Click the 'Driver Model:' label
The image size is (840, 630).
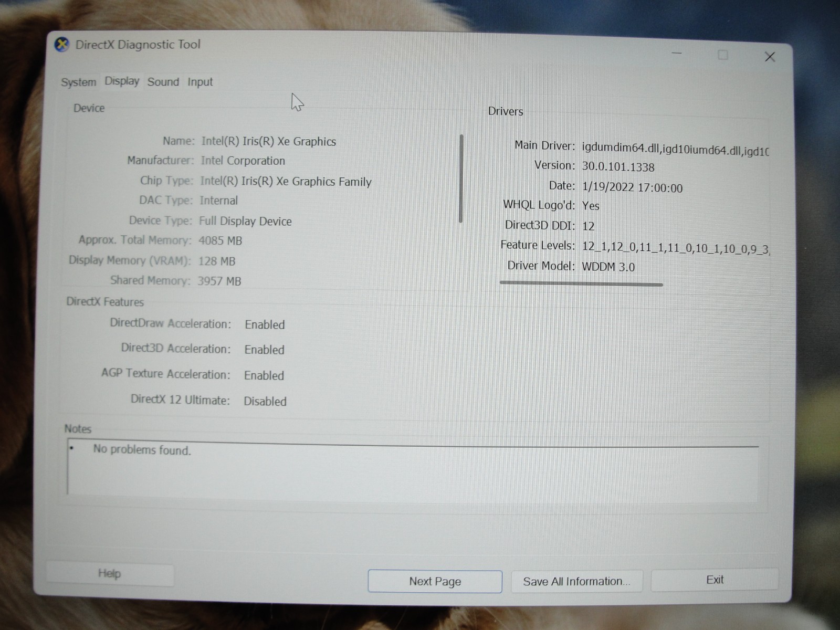coord(541,266)
